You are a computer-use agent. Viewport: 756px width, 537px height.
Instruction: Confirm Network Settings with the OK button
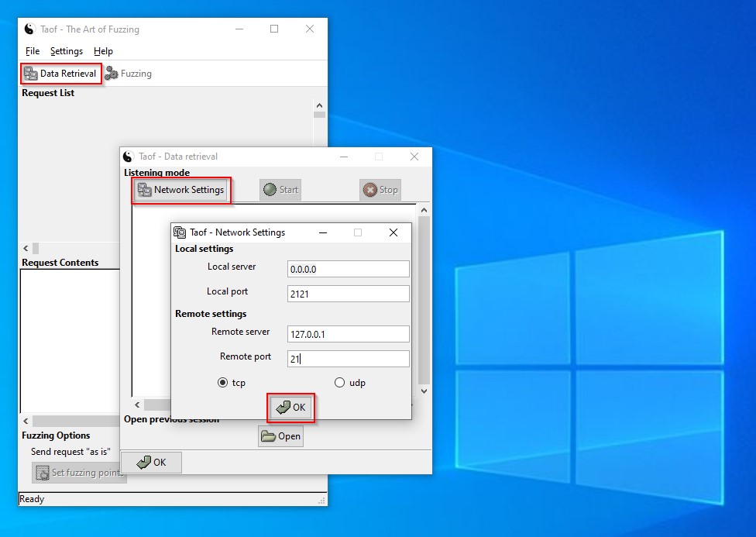click(x=291, y=408)
